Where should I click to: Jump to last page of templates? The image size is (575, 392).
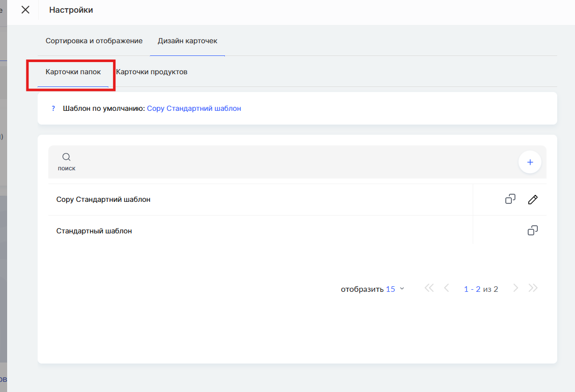click(x=533, y=288)
